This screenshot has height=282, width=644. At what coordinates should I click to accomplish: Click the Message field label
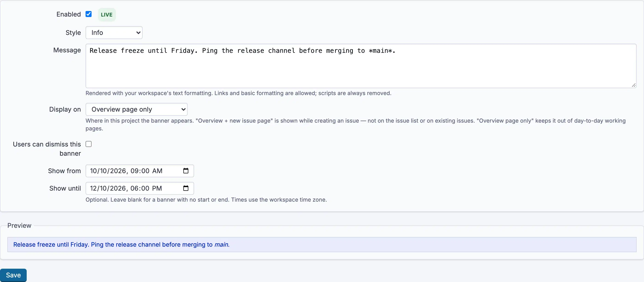[67, 50]
